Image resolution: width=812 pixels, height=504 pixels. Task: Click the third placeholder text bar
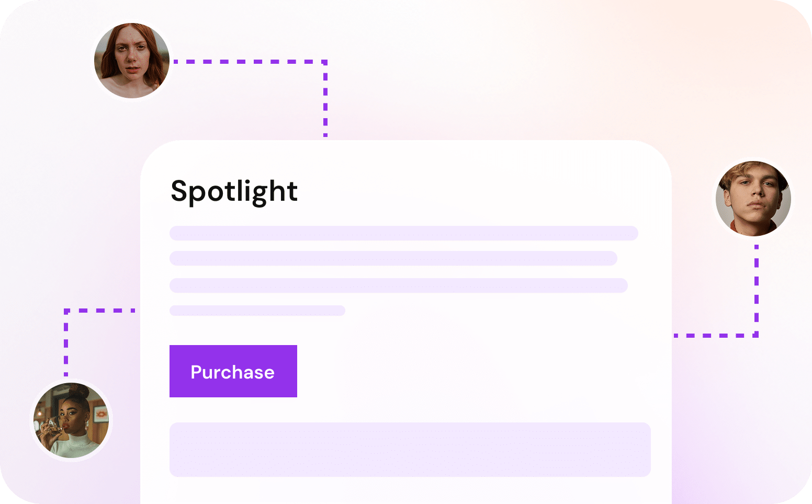[x=399, y=285]
